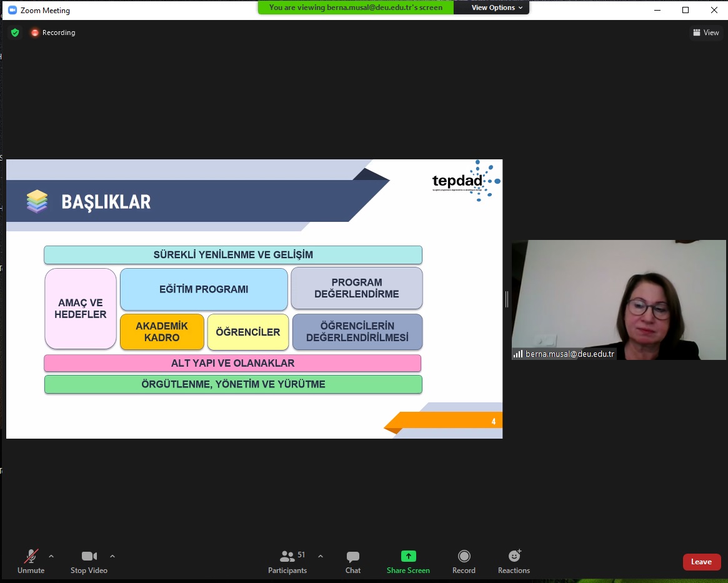This screenshot has height=583, width=728.
Task: Click the green Share Screen icon
Action: (408, 556)
